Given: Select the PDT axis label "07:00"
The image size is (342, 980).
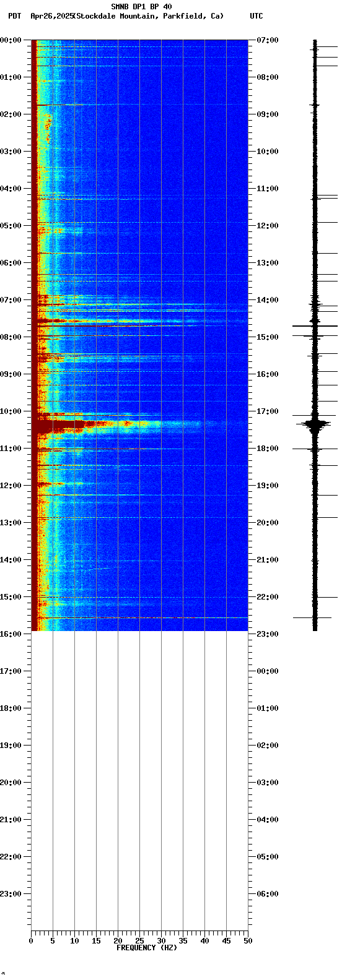Looking at the screenshot, I should click(11, 300).
